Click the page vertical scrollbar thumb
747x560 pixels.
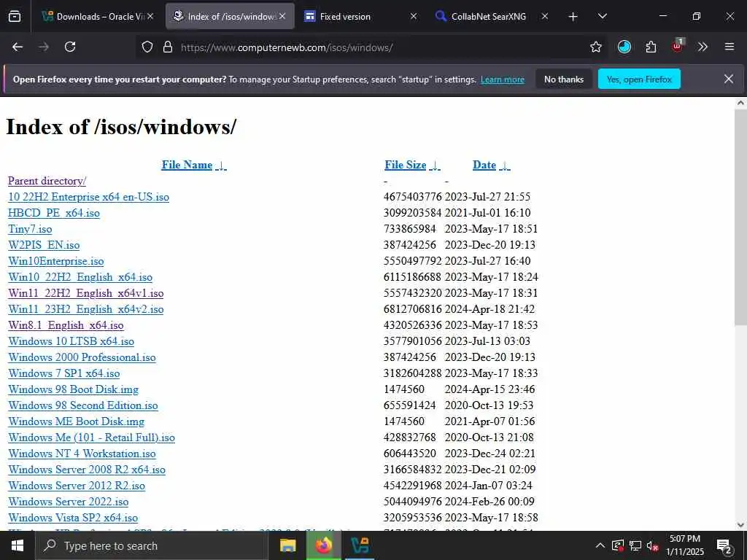740,217
